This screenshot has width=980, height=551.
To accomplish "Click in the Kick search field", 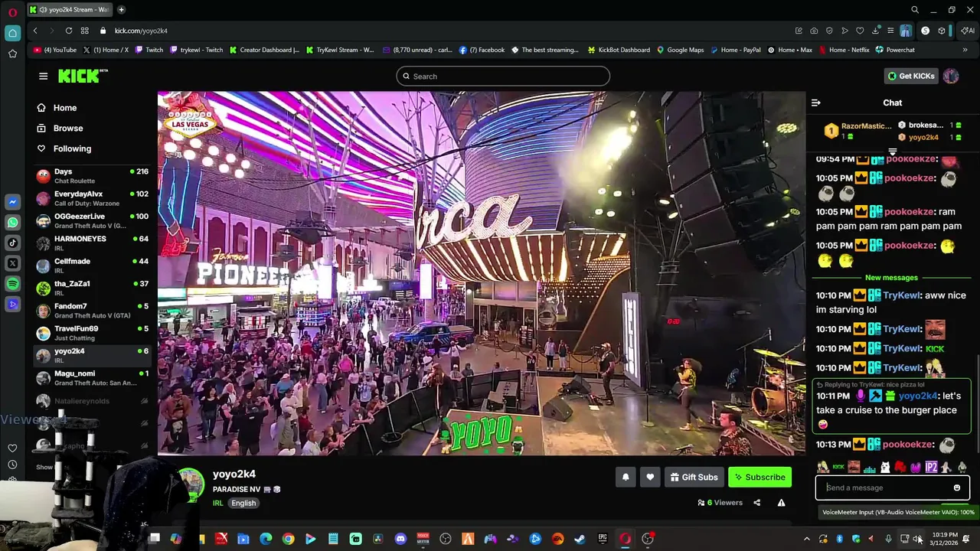I will [503, 76].
